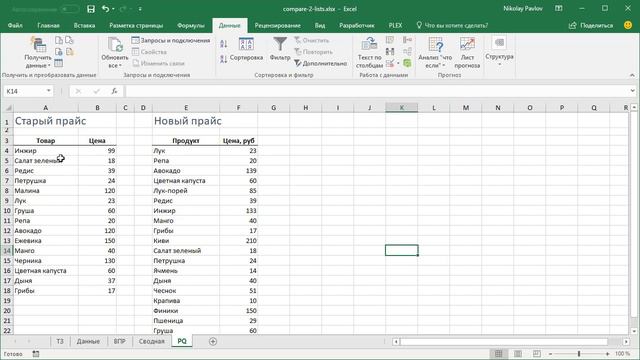Click the smiley feedback icon
The image size is (640, 360).
pos(628,25)
